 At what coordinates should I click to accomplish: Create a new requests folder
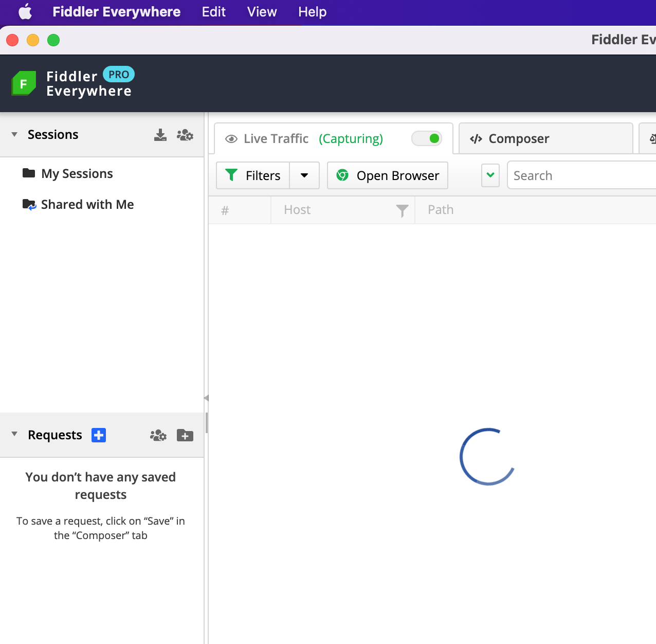[x=185, y=436]
